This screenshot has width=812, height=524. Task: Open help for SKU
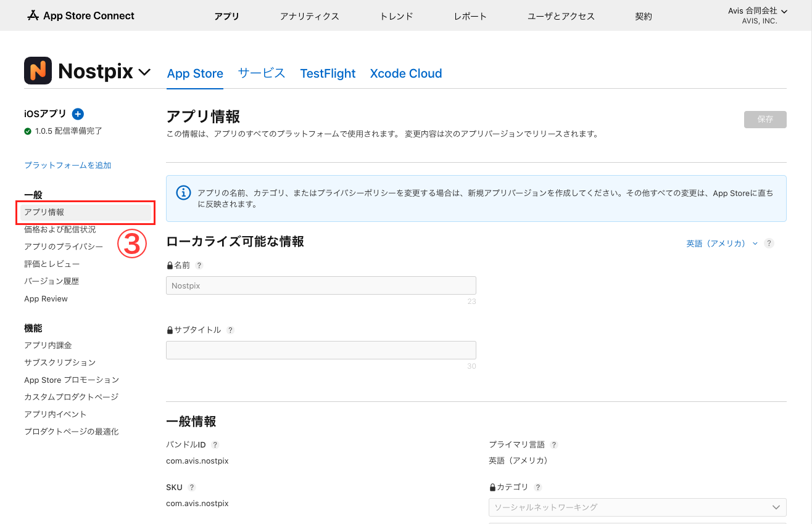(191, 488)
